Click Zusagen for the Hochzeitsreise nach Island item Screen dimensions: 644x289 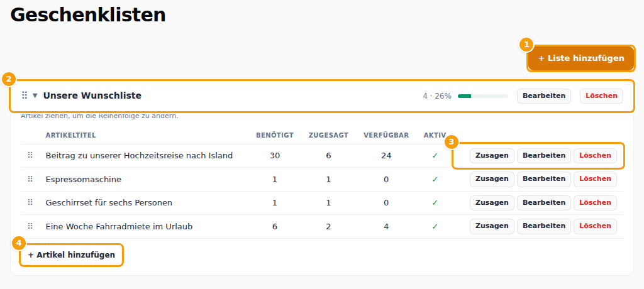[492, 156]
